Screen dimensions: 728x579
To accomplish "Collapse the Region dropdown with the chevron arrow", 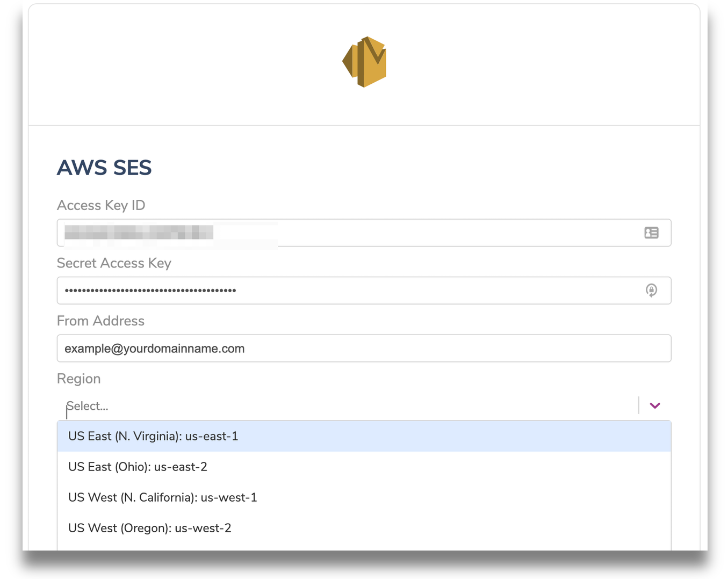I will coord(654,406).
